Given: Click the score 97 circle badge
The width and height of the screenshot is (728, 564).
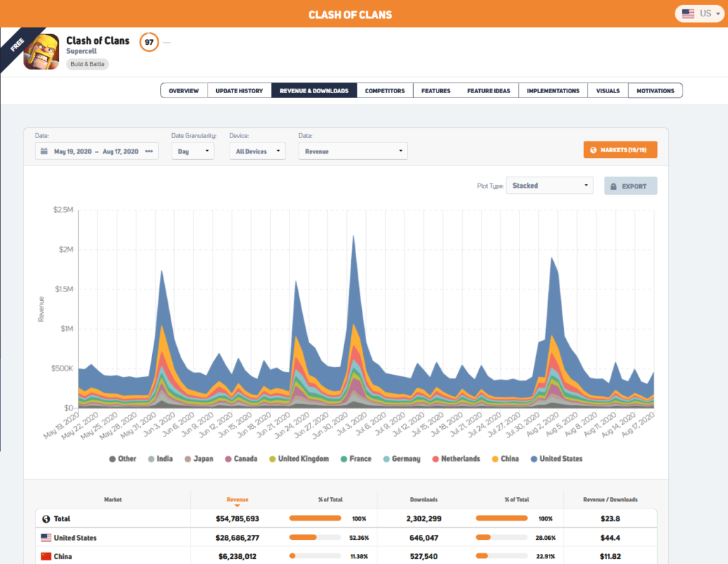Looking at the screenshot, I should click(x=149, y=42).
